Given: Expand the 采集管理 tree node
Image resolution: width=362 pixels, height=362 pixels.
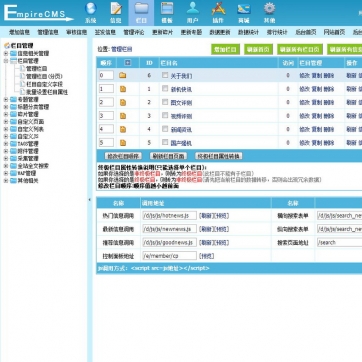Looking at the screenshot, I should point(6,158).
